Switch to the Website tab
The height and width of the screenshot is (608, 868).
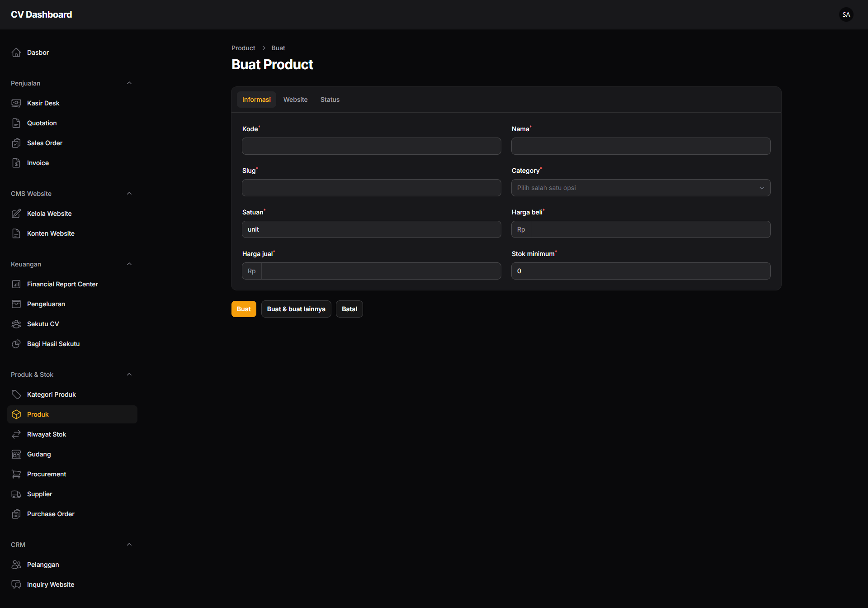click(x=295, y=100)
